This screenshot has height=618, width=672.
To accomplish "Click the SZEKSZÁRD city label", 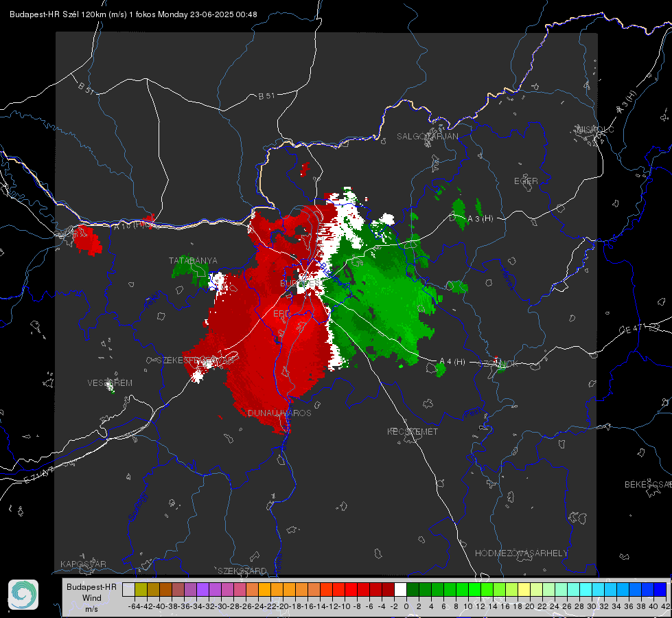I will (242, 571).
